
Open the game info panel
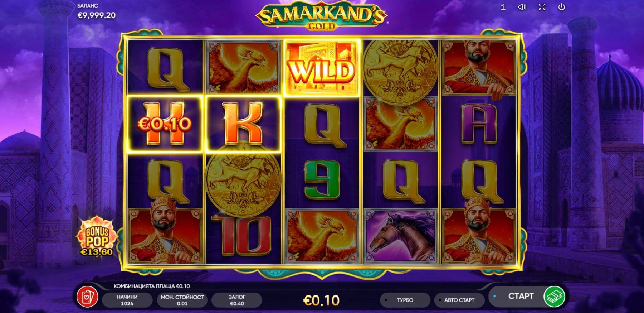pos(503,7)
